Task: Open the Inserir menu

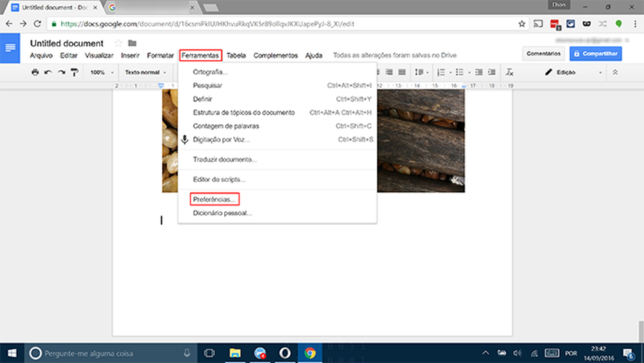Action: point(130,55)
